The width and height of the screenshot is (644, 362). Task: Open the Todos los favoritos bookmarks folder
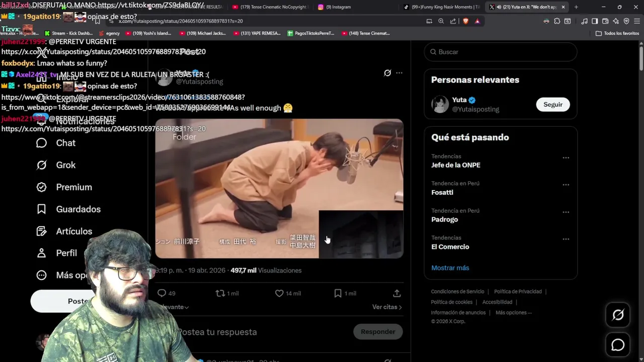click(x=617, y=33)
